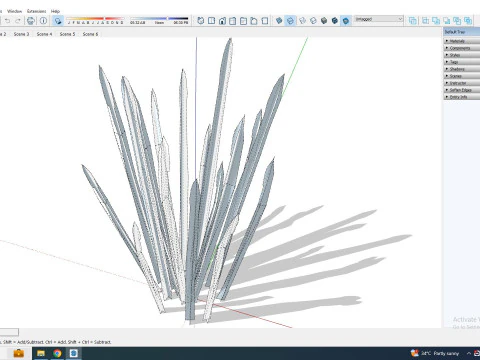The width and height of the screenshot is (480, 360).
Task: Click the Trim solid tool
Action: [x=457, y=21]
